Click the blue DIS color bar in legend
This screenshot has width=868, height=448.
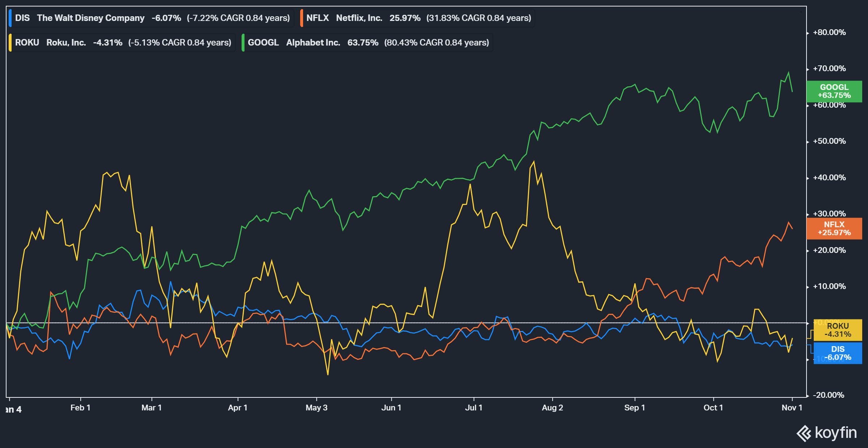click(10, 18)
